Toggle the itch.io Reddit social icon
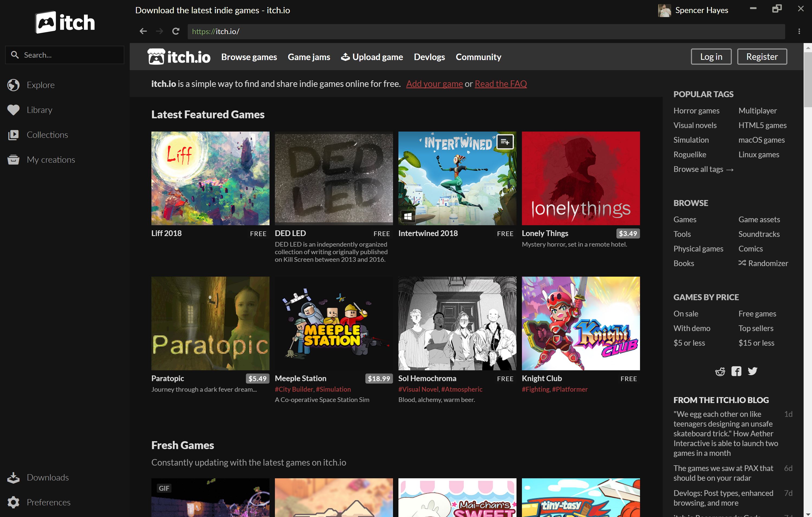The height and width of the screenshot is (517, 812). (x=719, y=371)
